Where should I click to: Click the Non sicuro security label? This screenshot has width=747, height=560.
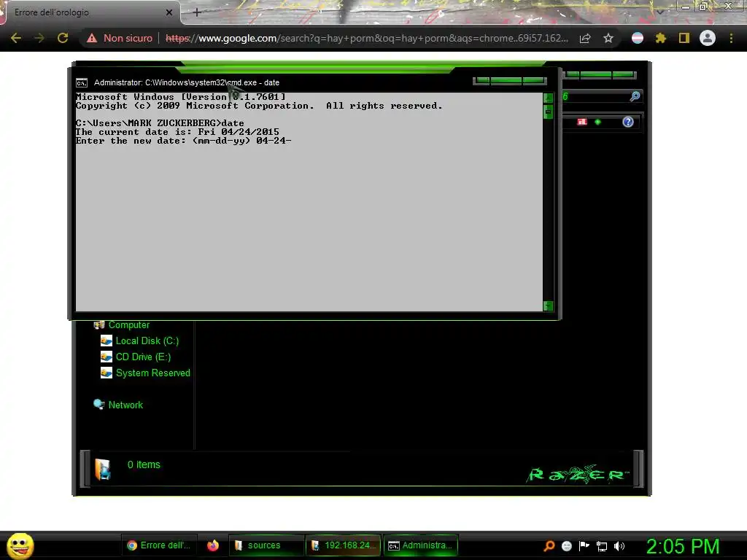pos(128,38)
